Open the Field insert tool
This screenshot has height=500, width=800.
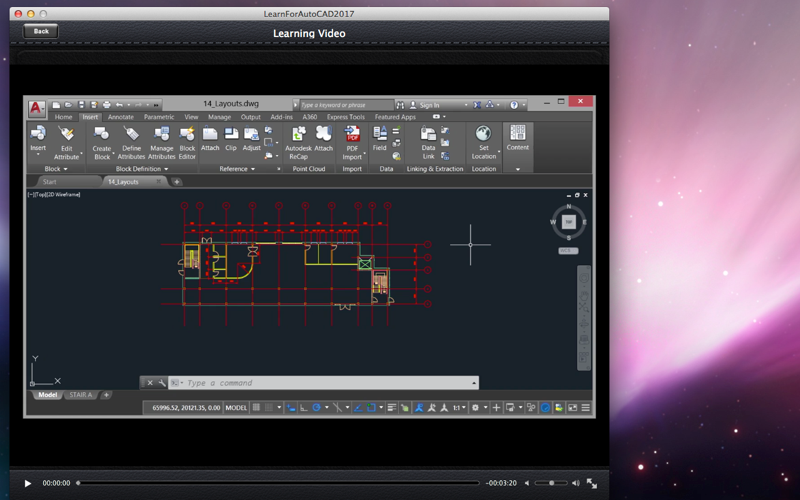point(379,139)
